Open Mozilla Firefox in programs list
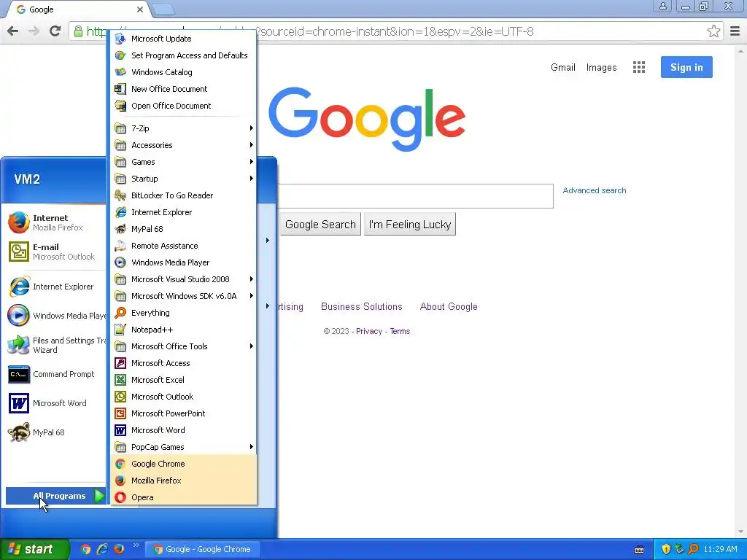747x560 pixels. point(183,481)
